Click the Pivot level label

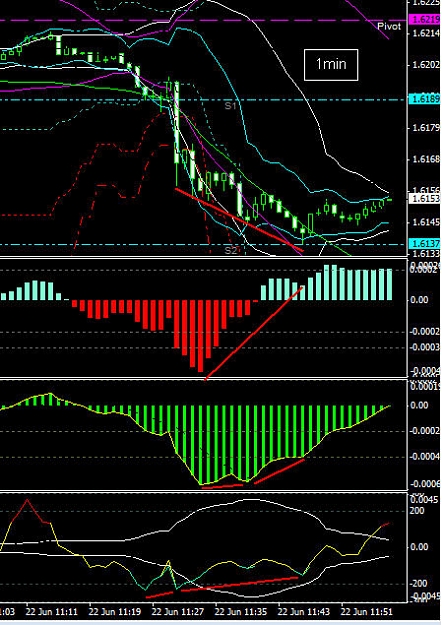(389, 27)
